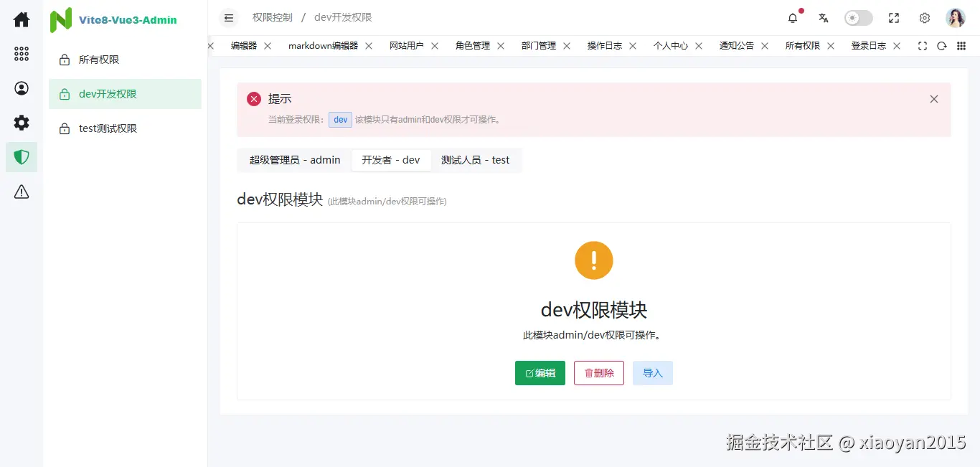Open the user account icon in left rail
Screen dimensions: 980x467
pyautogui.click(x=22, y=88)
